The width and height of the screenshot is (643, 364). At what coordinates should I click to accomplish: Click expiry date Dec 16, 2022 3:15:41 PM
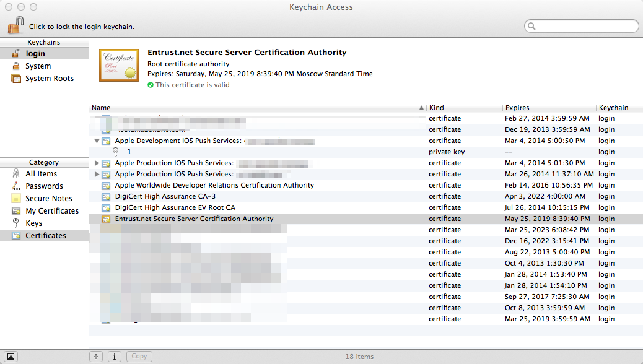pyautogui.click(x=546, y=241)
